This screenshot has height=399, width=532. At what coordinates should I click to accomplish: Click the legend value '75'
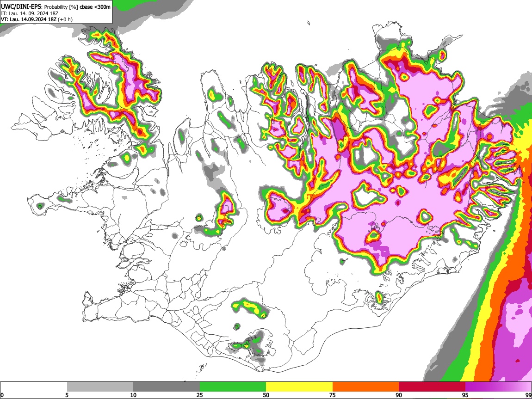(333, 395)
